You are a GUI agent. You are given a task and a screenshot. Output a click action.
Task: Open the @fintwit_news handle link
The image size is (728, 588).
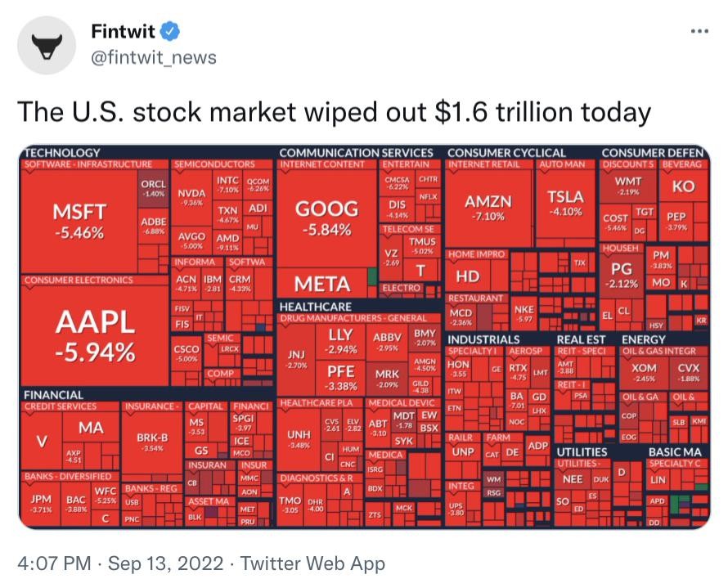tap(154, 56)
